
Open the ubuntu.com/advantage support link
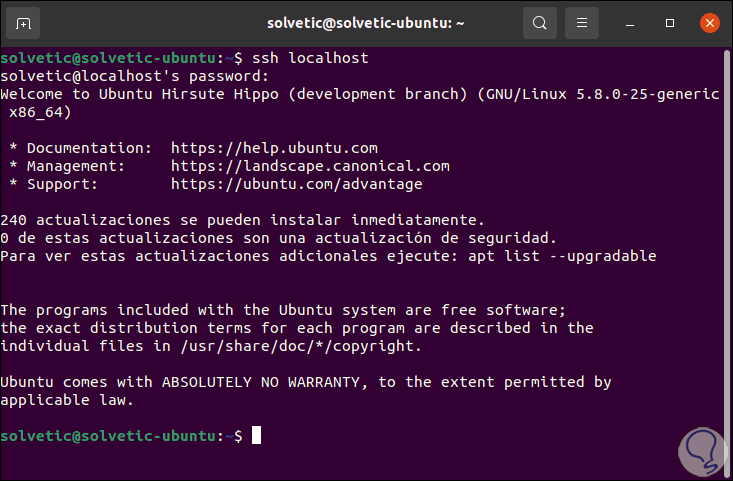(297, 184)
